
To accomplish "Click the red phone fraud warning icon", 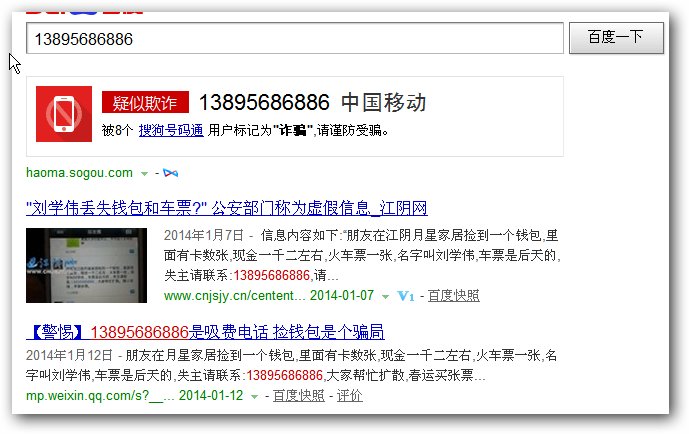I will (x=64, y=114).
